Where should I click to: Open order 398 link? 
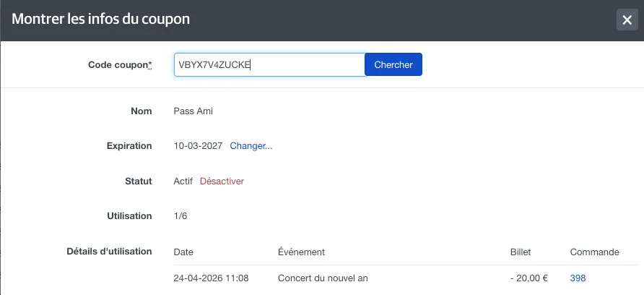578,278
